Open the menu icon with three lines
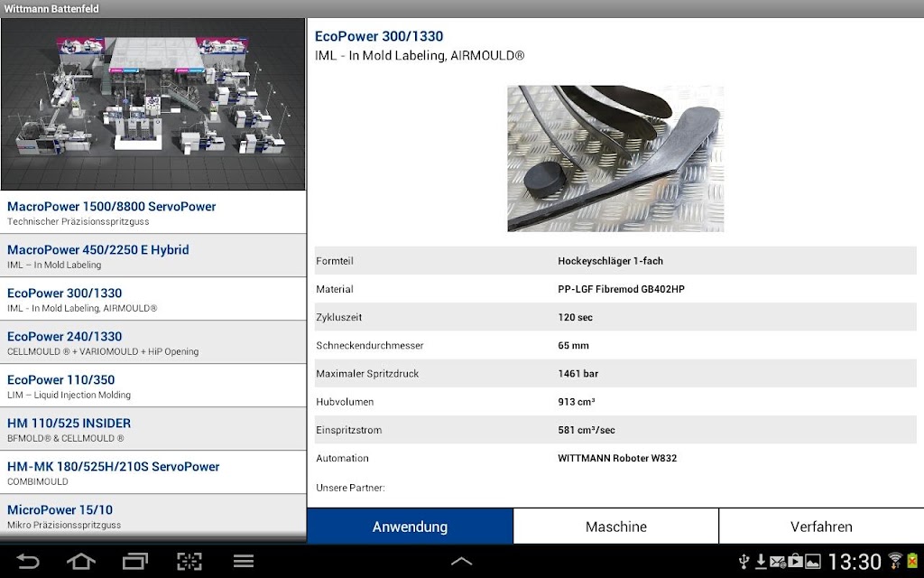Viewport: 924px width, 578px height. point(244,561)
